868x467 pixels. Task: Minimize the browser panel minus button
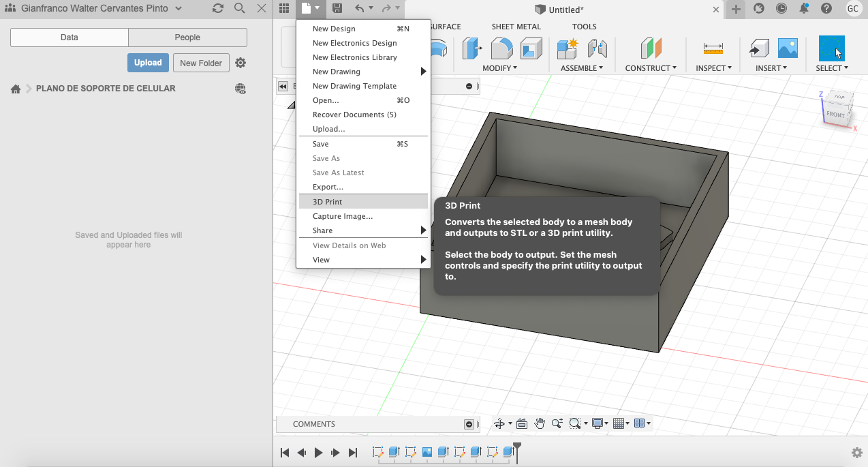click(x=469, y=87)
